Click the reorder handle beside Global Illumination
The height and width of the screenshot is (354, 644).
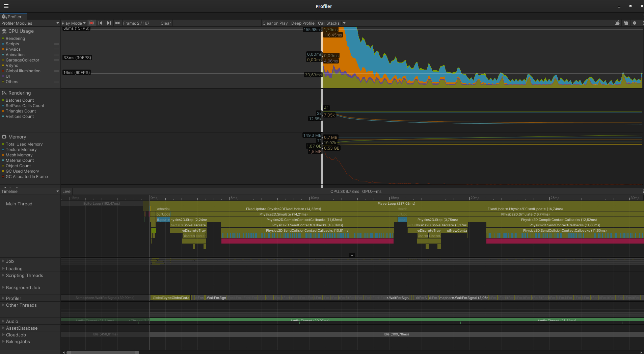tap(57, 71)
